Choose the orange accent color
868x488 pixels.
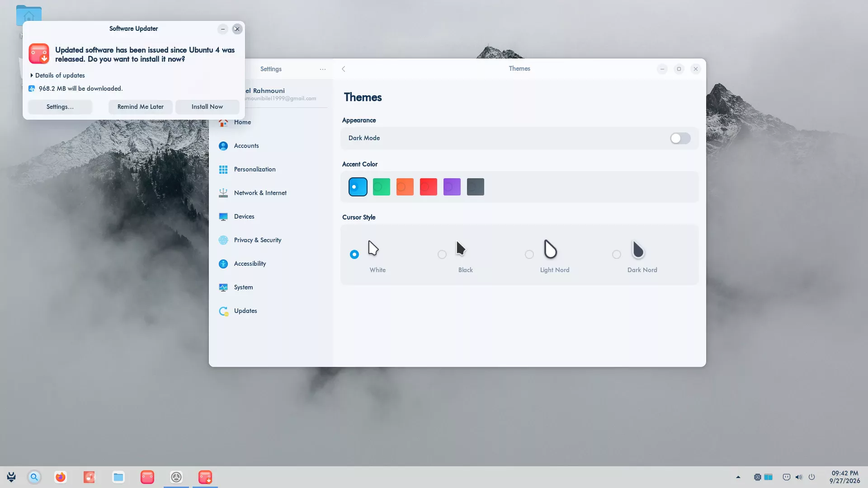click(405, 187)
